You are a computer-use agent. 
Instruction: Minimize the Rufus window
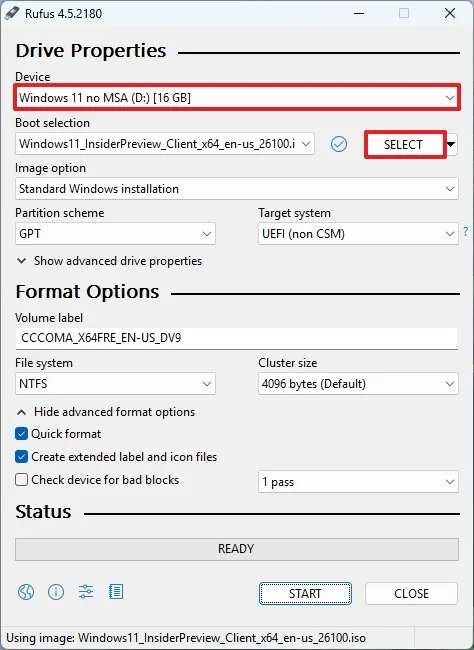point(359,13)
